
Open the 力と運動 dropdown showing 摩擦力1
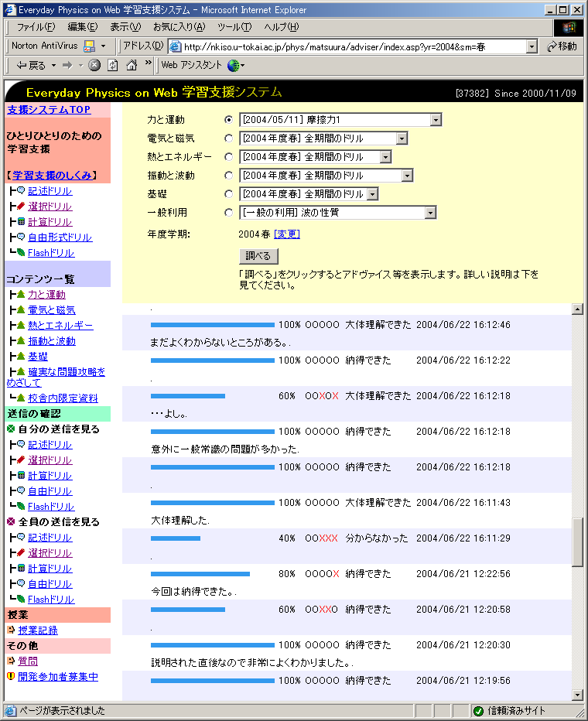340,120
